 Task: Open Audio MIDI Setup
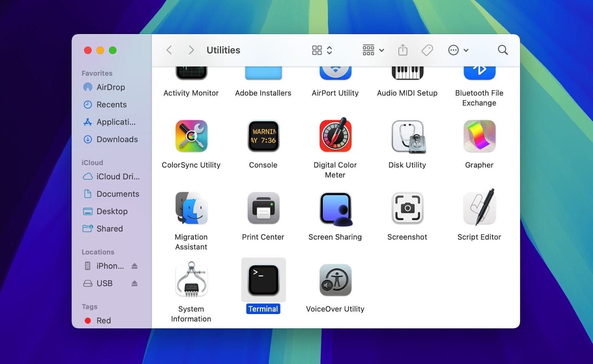tap(407, 72)
